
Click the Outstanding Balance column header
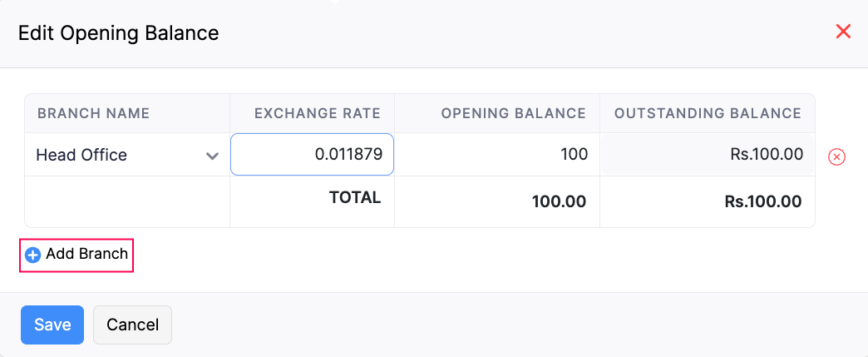[708, 113]
